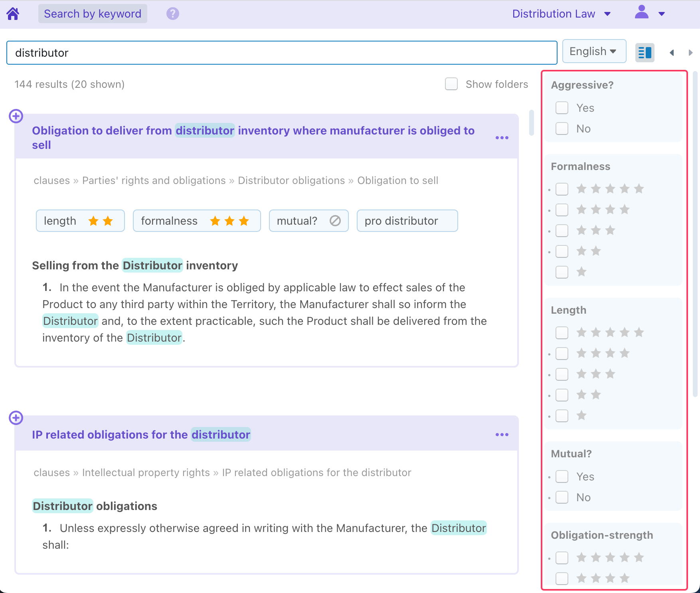Check Aggressive? No filter

tap(562, 128)
